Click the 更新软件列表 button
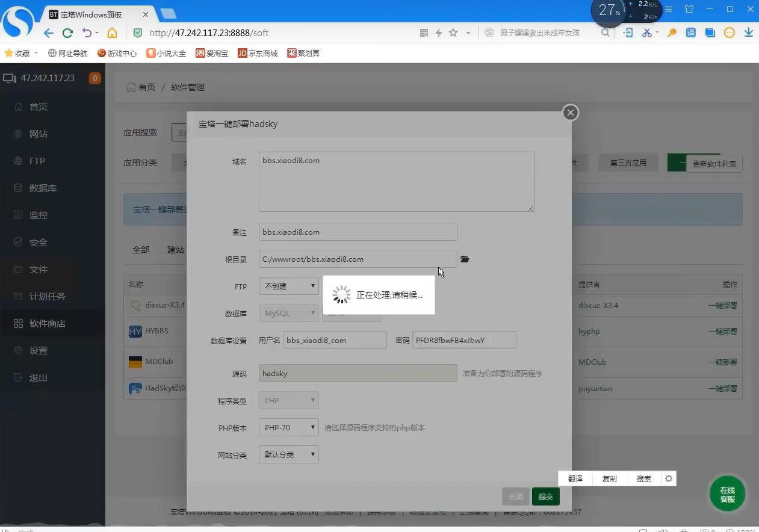Image resolution: width=759 pixels, height=532 pixels. coord(714,164)
